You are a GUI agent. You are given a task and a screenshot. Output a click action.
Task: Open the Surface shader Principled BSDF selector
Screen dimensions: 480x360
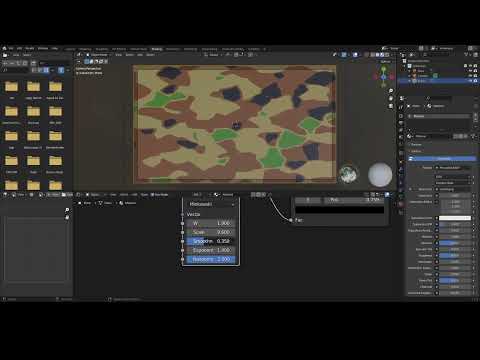[454, 168]
